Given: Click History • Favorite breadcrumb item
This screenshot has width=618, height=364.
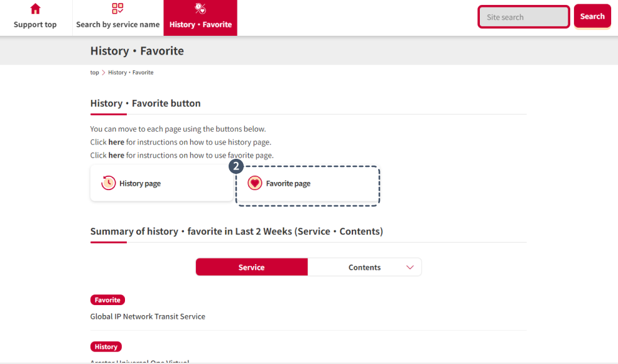Looking at the screenshot, I should pyautogui.click(x=131, y=73).
